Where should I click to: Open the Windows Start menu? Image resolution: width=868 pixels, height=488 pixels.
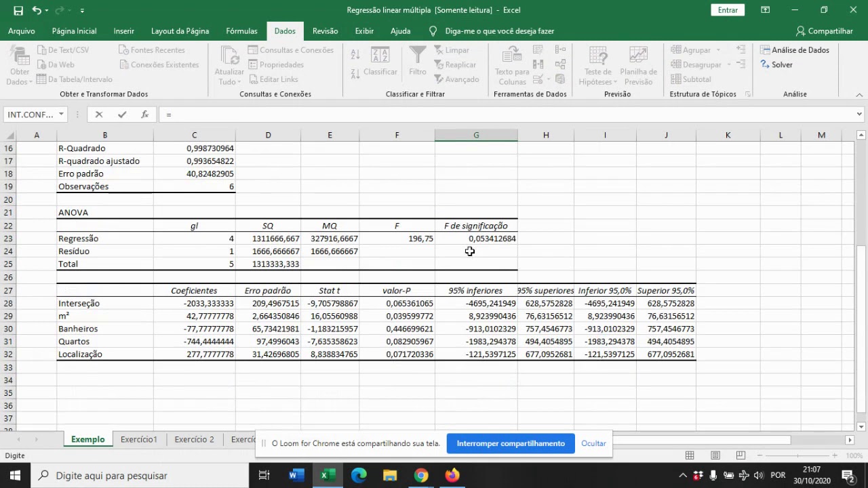[15, 475]
